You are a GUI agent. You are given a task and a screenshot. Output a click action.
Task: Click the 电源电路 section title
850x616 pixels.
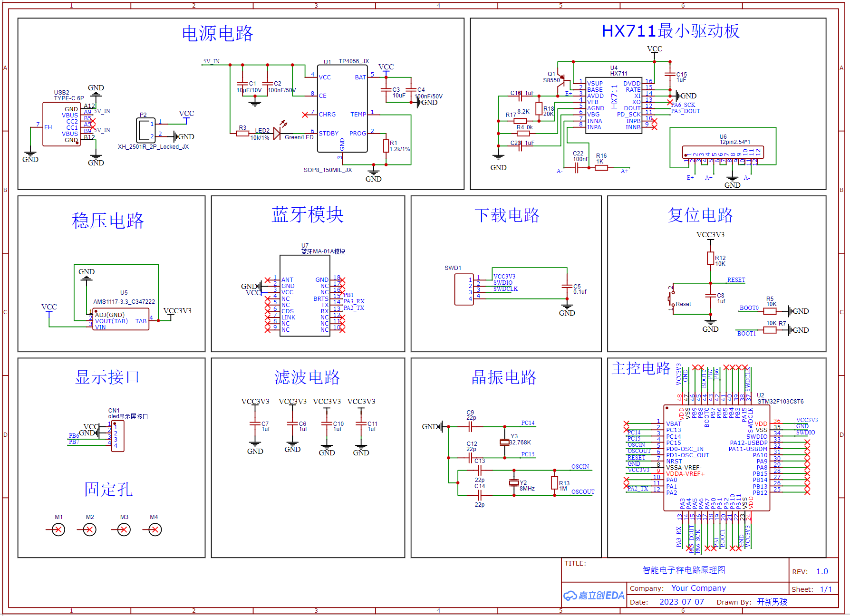pos(218,33)
